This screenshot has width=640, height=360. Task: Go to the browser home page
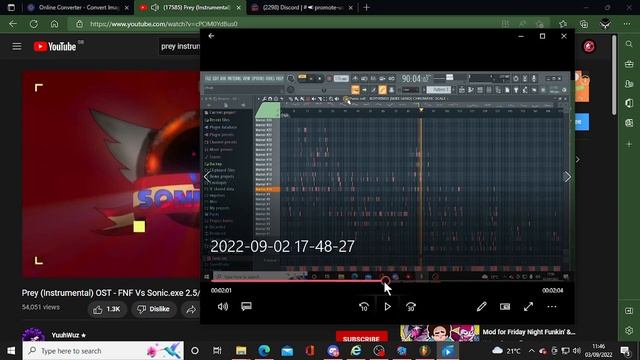coord(54,24)
